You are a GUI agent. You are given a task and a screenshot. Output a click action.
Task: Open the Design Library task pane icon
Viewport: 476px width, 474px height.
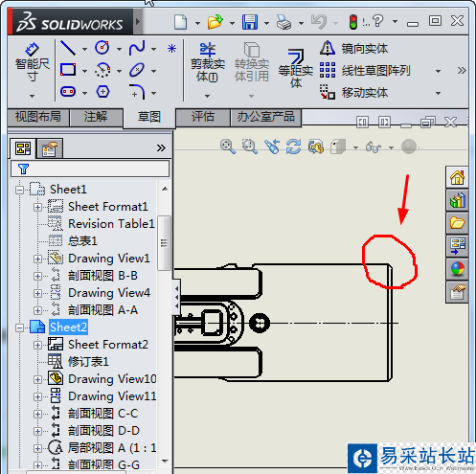[x=457, y=200]
